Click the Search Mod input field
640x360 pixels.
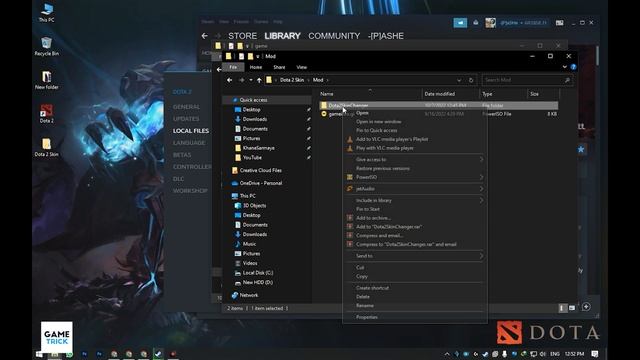527,80
